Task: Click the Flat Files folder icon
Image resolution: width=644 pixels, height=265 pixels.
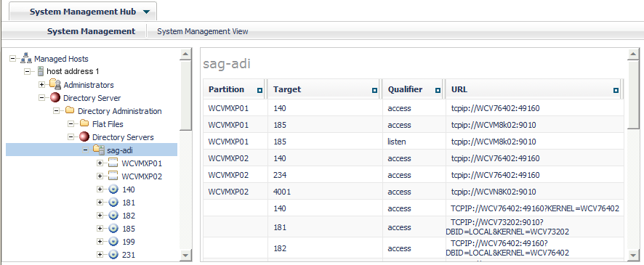Action: click(84, 123)
